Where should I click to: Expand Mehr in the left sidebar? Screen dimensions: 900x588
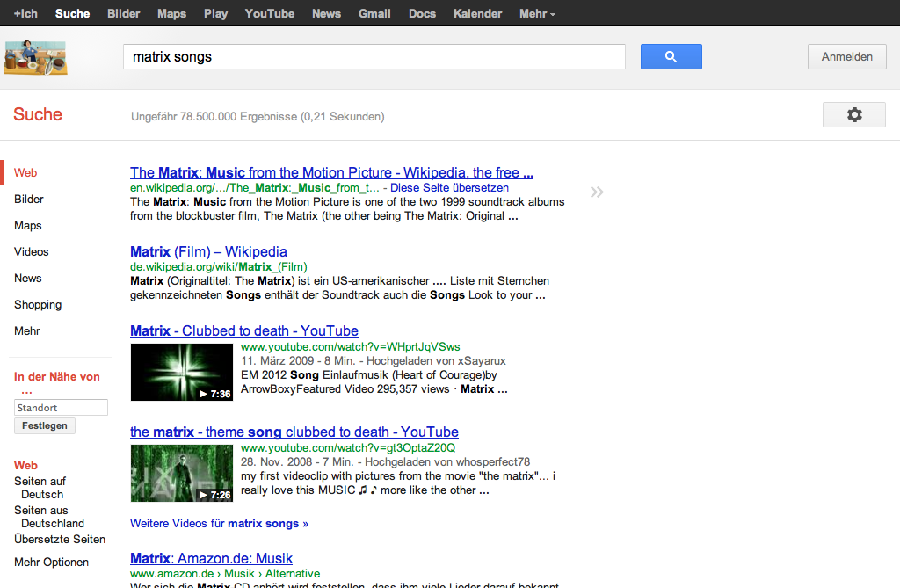coord(27,330)
